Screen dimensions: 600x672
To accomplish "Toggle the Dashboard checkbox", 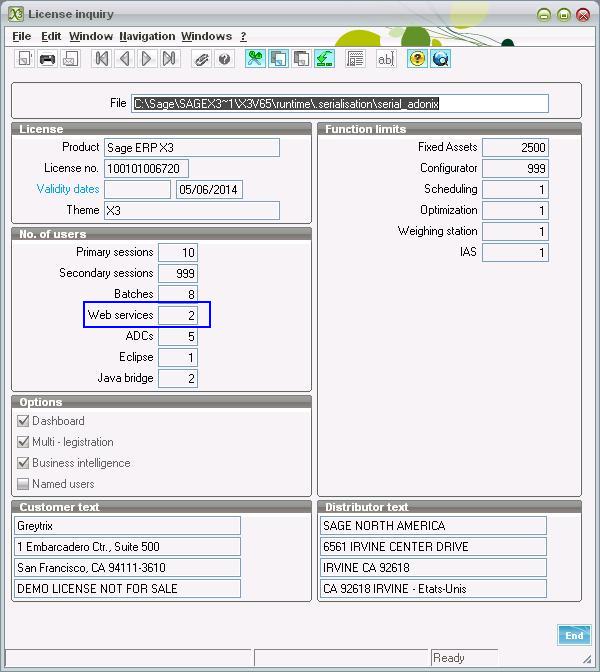I will 23,421.
